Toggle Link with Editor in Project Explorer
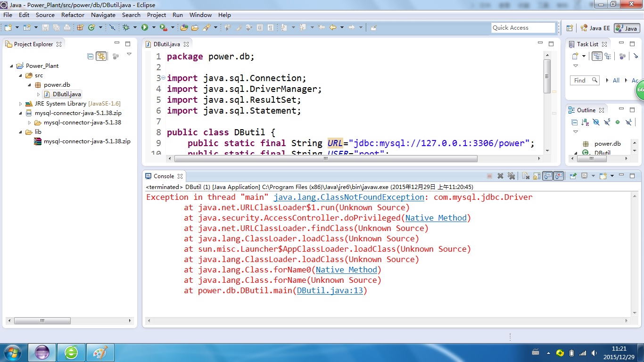This screenshot has height=362, width=644. coord(101,56)
